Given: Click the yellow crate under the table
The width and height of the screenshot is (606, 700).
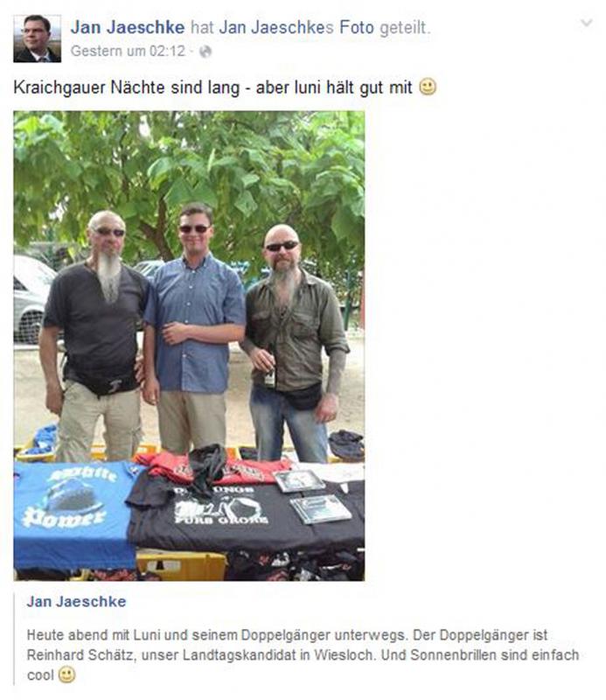Looking at the screenshot, I should point(182,565).
